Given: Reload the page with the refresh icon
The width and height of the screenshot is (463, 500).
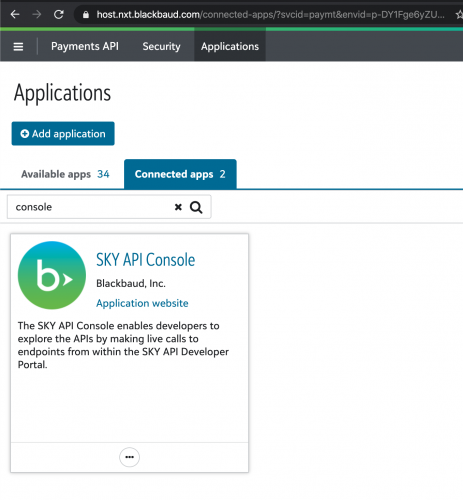Looking at the screenshot, I should 59,14.
